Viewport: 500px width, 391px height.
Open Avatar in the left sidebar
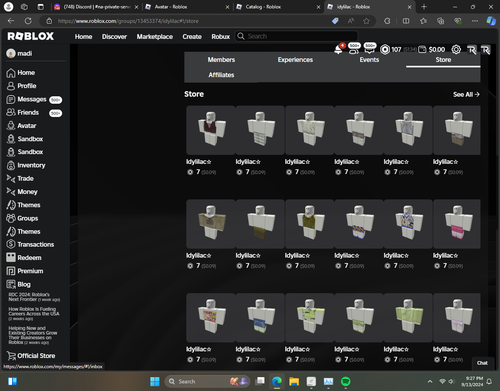21,126
